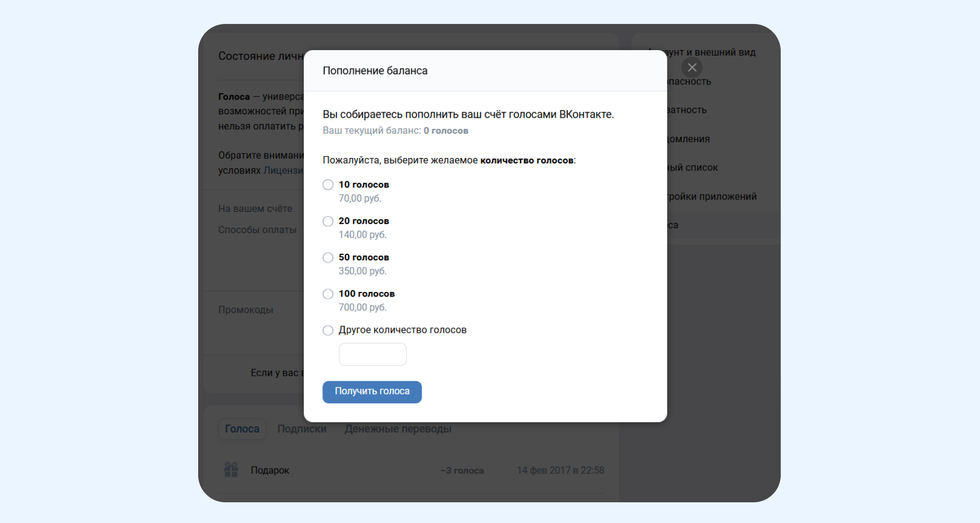The width and height of the screenshot is (980, 523).
Task: Choose Другое количество голосов option
Action: coord(328,330)
